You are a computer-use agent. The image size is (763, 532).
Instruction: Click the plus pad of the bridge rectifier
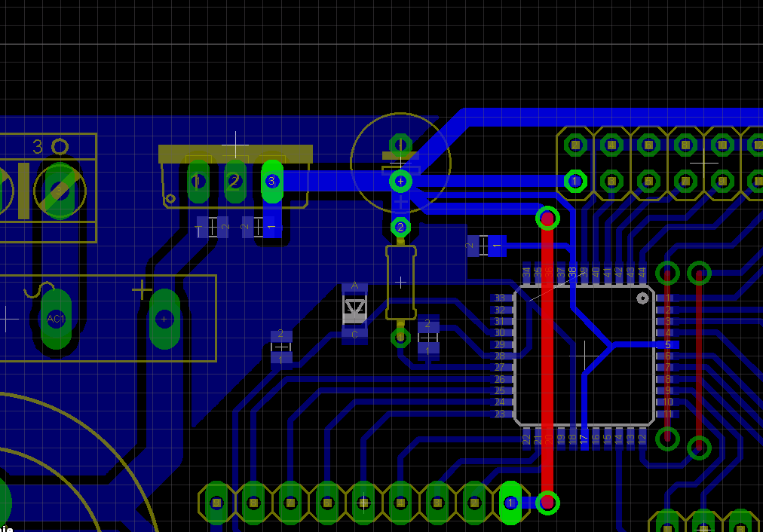[x=164, y=319]
